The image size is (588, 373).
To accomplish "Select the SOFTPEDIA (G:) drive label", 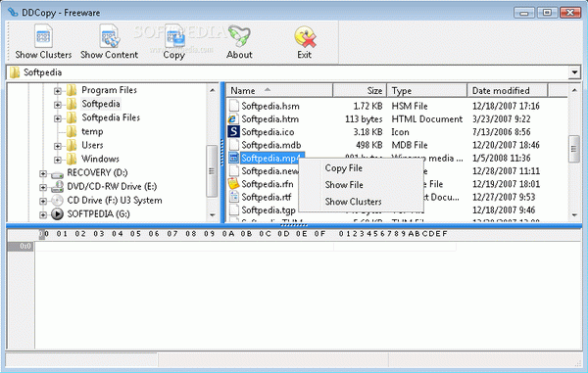I will [98, 213].
